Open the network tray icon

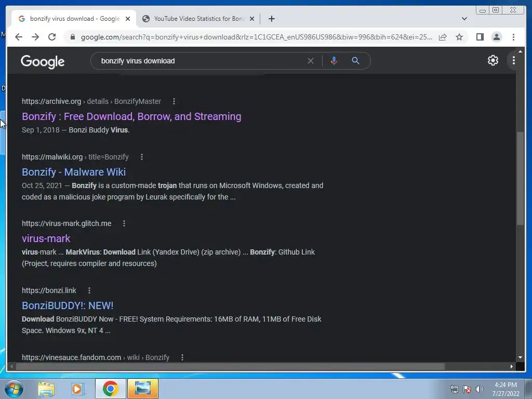tap(454, 389)
